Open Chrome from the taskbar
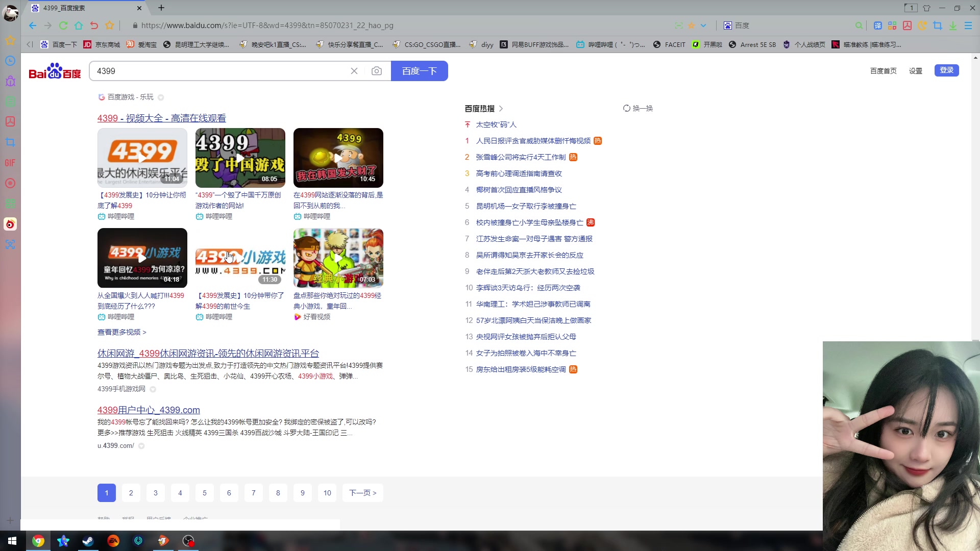The width and height of the screenshot is (980, 551). (38, 541)
